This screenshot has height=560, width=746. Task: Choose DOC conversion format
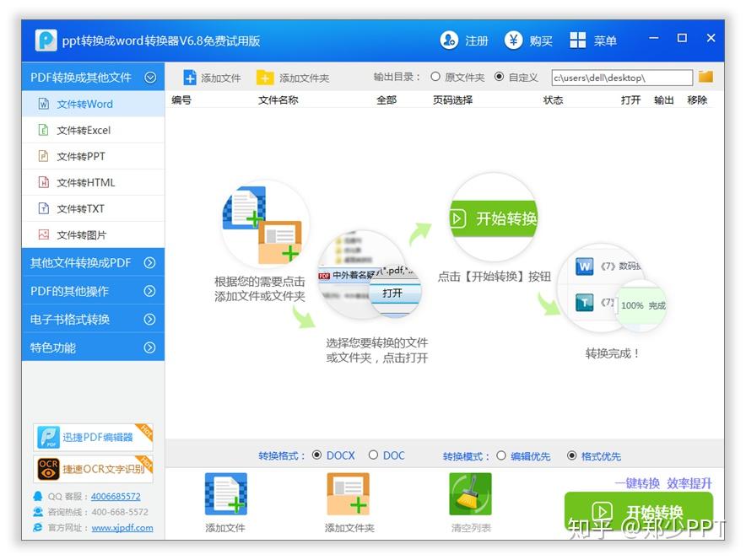point(374,455)
